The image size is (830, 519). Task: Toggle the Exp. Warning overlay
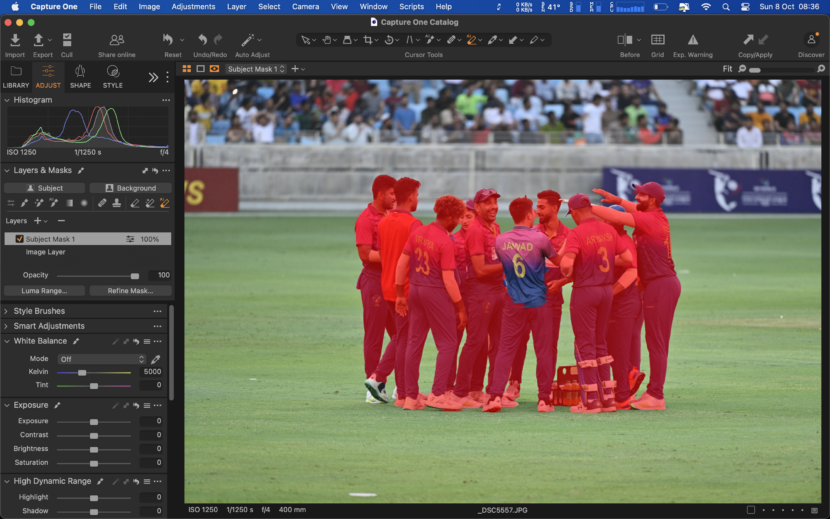coord(692,40)
